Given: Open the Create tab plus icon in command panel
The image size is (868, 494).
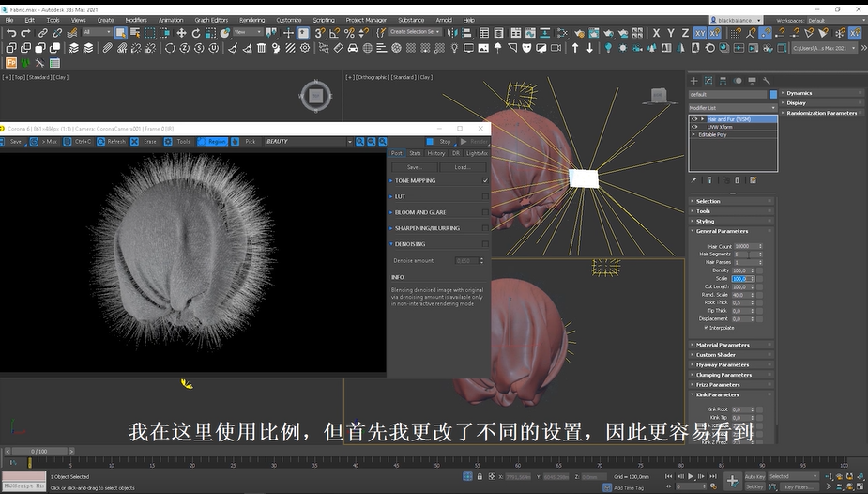Looking at the screenshot, I should pos(694,81).
